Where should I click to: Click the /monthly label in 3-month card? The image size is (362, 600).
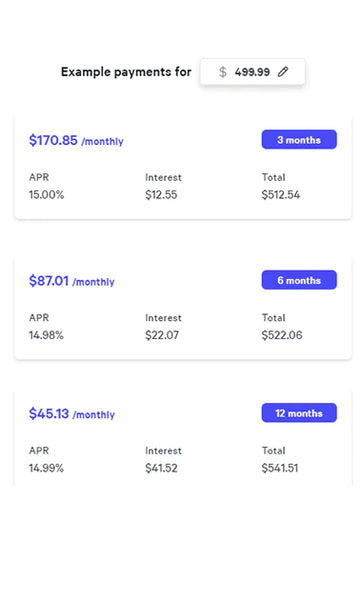[x=102, y=142]
